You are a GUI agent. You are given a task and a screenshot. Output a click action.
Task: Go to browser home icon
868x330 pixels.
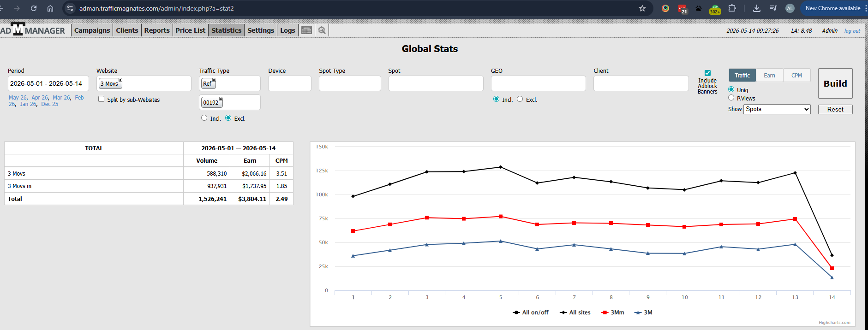point(50,8)
